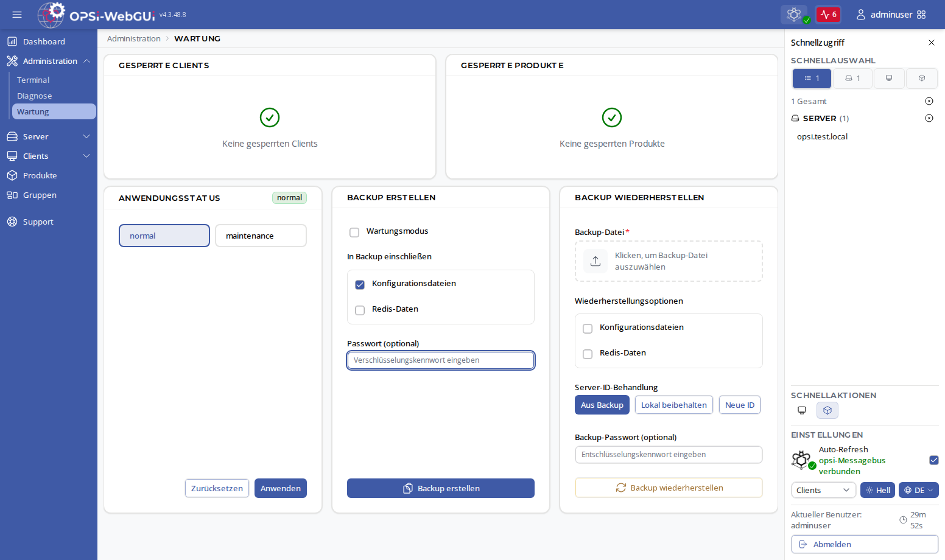Viewport: 945px width, 560px height.
Task: Select the server quick selection tab showing 1
Action: point(852,79)
